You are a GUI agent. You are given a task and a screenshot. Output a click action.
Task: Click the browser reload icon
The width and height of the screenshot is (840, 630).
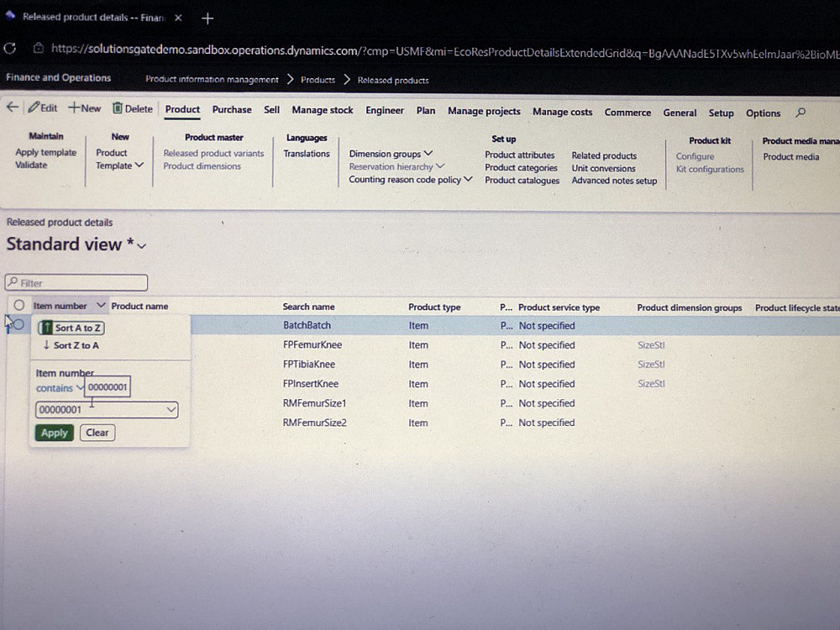(x=10, y=49)
